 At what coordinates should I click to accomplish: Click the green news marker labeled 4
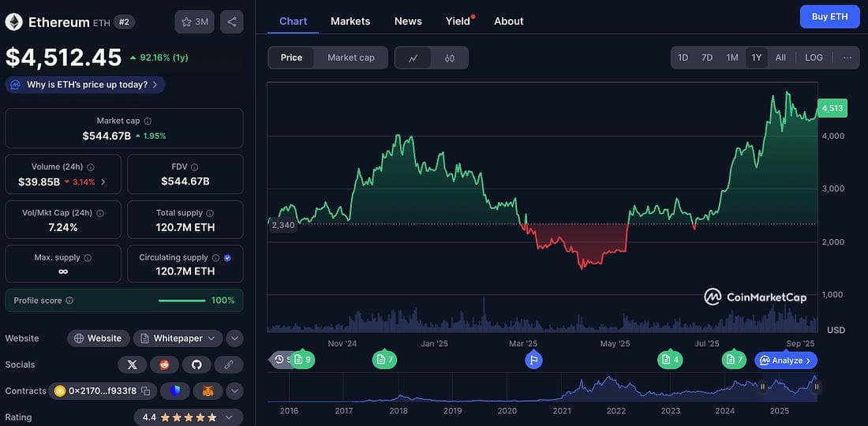[x=670, y=361]
